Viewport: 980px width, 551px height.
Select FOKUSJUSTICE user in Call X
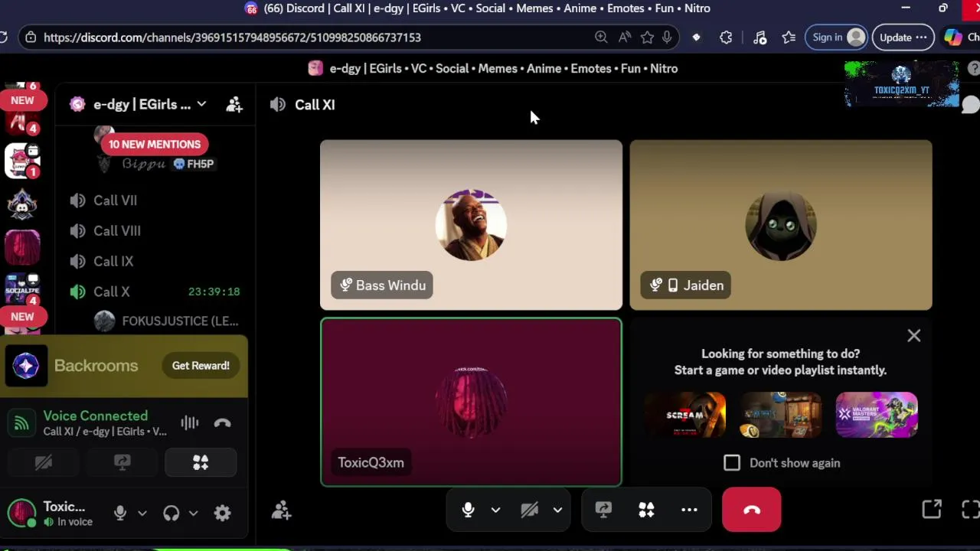(165, 321)
